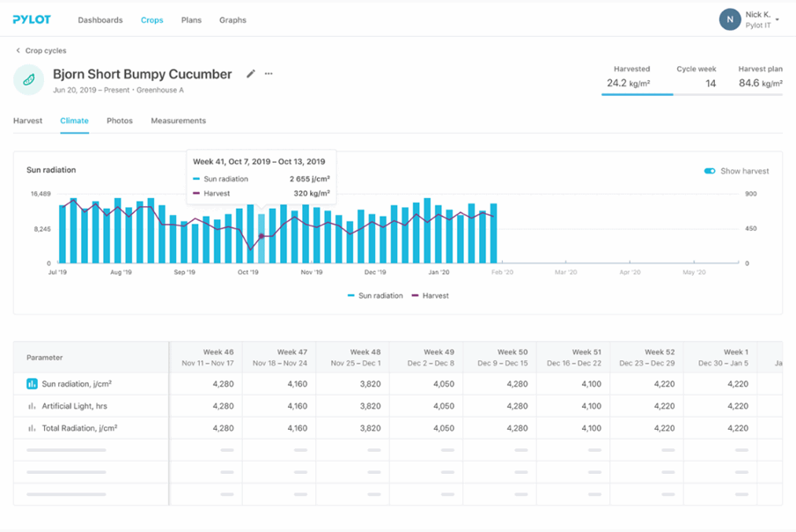Click the pencil edit icon beside crop name
This screenshot has height=532, width=796.
click(x=251, y=74)
